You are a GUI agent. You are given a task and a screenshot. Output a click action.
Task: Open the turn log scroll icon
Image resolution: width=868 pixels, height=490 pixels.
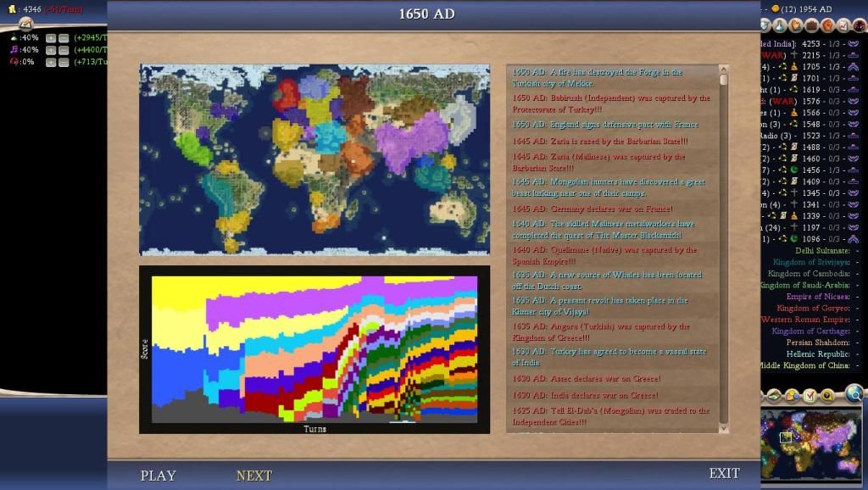(26, 23)
